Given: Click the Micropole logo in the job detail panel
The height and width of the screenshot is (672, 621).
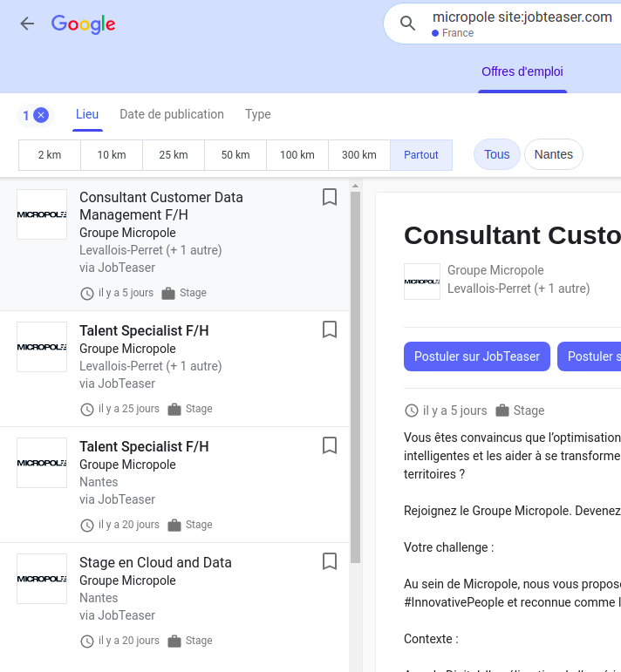Looking at the screenshot, I should [x=422, y=282].
